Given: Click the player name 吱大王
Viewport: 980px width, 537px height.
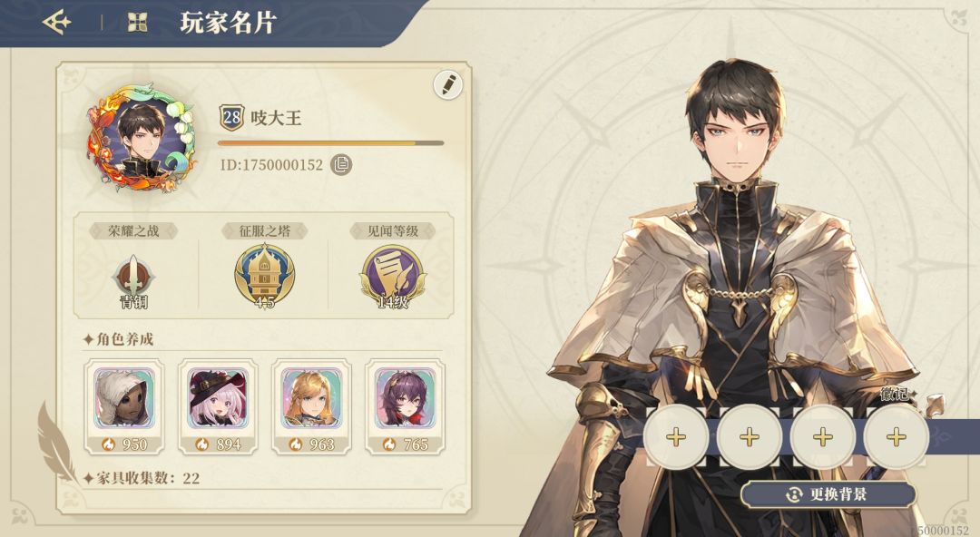Looking at the screenshot, I should click(276, 118).
